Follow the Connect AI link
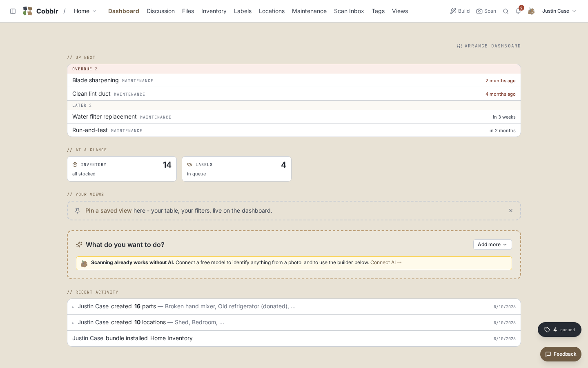 [x=386, y=263]
